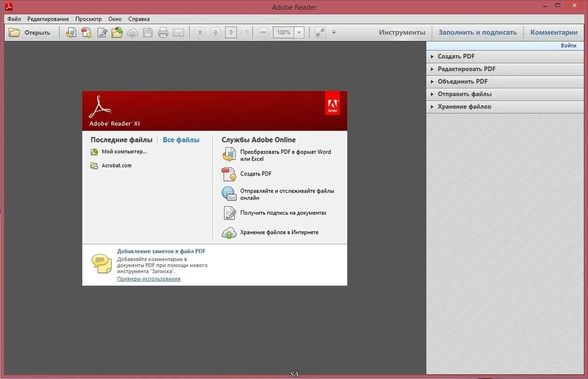Click the save floppy disk toolbar icon
This screenshot has height=379, width=588.
pyautogui.click(x=148, y=33)
